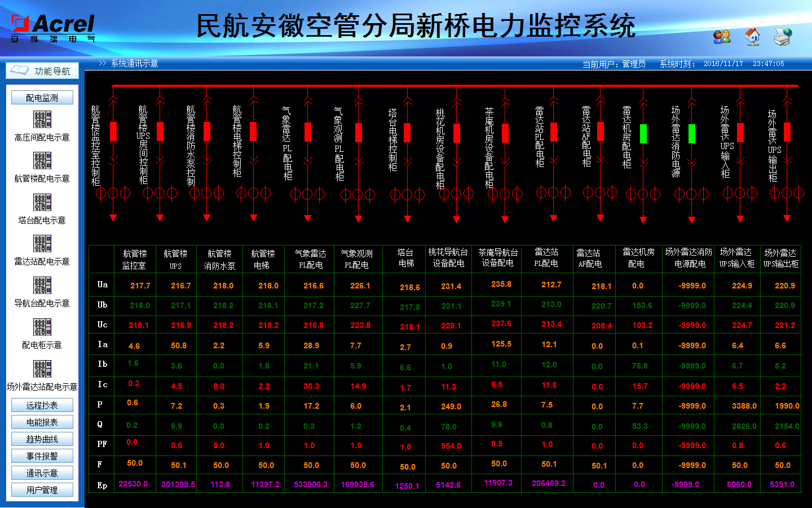Click the 远程抄表 button
Image resolution: width=812 pixels, height=508 pixels.
tap(42, 405)
